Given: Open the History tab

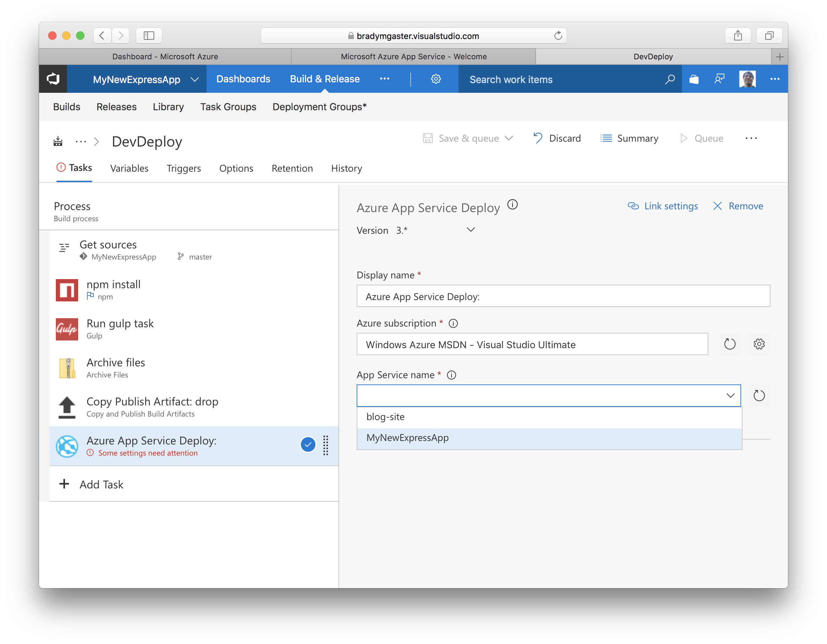Looking at the screenshot, I should click(x=347, y=169).
